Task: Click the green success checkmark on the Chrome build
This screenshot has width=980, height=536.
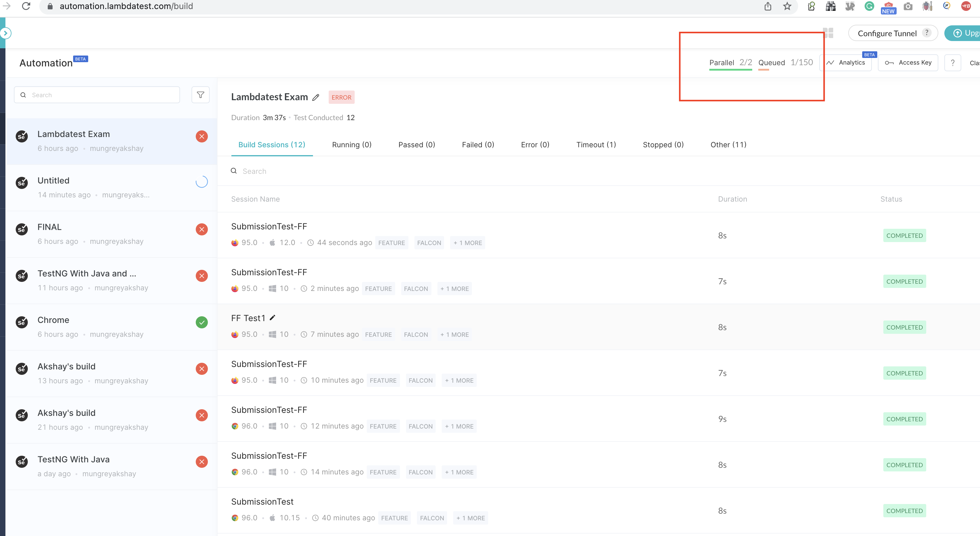Action: pyautogui.click(x=201, y=322)
